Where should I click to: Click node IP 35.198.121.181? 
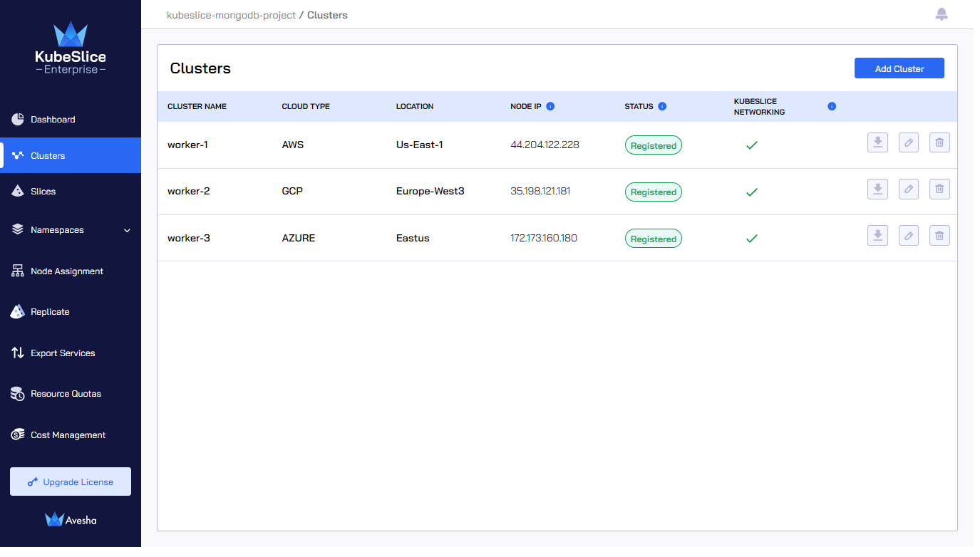540,191
